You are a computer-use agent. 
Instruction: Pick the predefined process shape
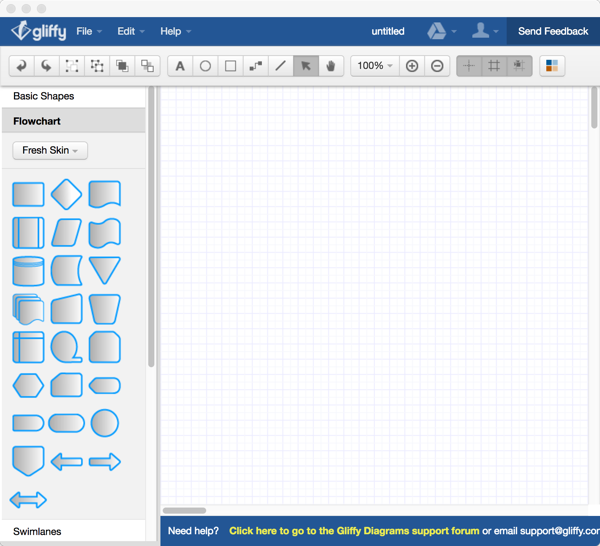point(28,233)
